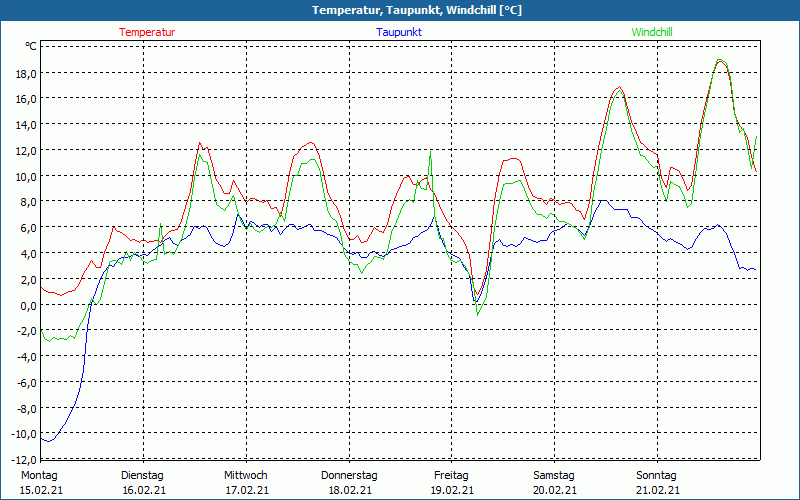The width and height of the screenshot is (800, 500).
Task: Click the 15.02.21 date label
Action: tap(40, 490)
